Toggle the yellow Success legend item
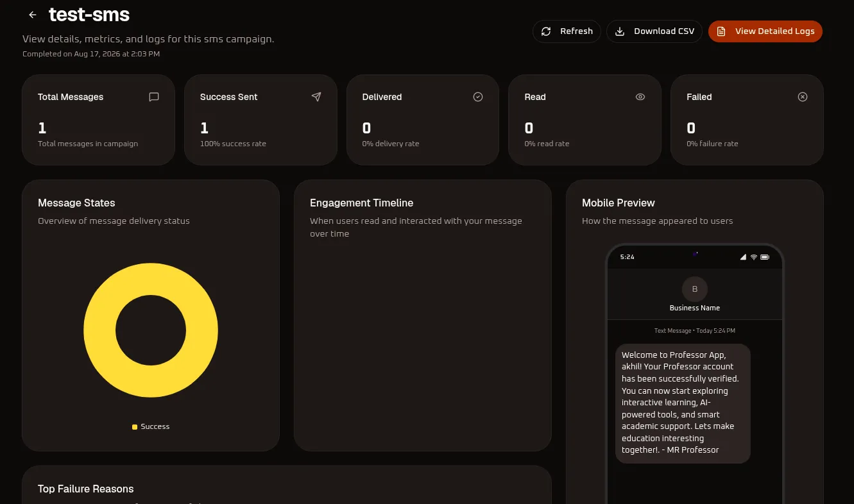Image resolution: width=854 pixels, height=504 pixels. 151,426
